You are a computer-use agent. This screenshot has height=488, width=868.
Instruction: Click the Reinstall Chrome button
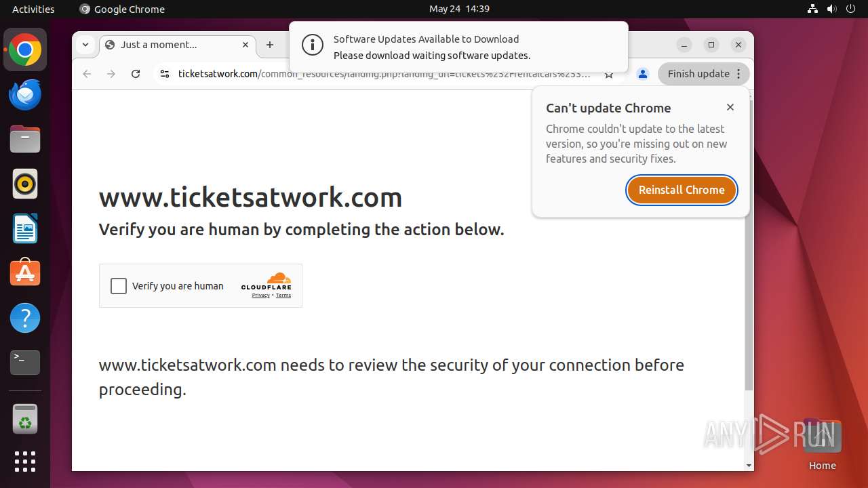point(682,190)
